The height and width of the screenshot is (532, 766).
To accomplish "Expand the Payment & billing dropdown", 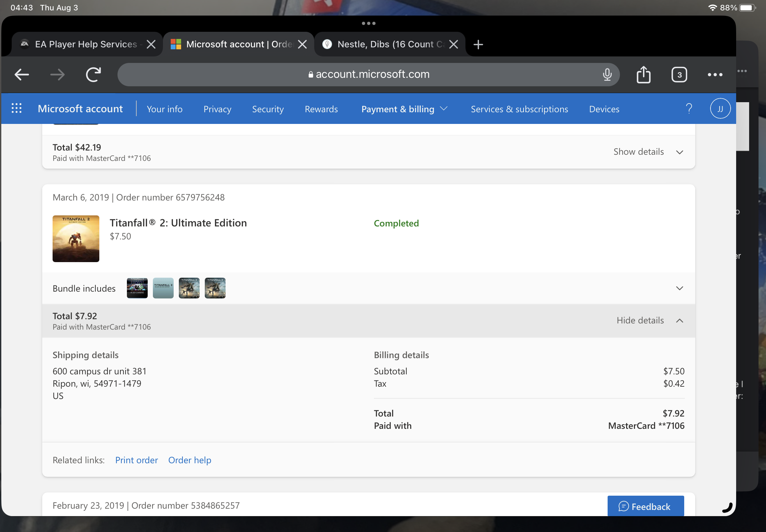I will coord(404,109).
